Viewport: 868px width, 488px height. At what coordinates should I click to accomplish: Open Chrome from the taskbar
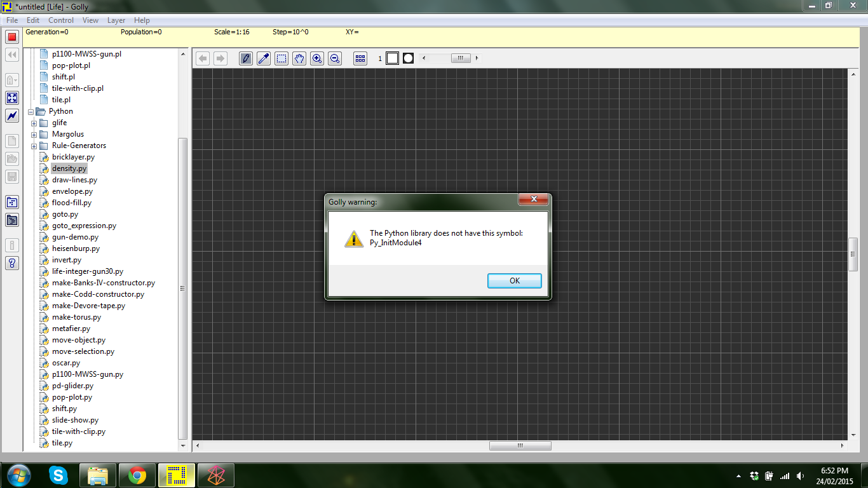coord(137,475)
